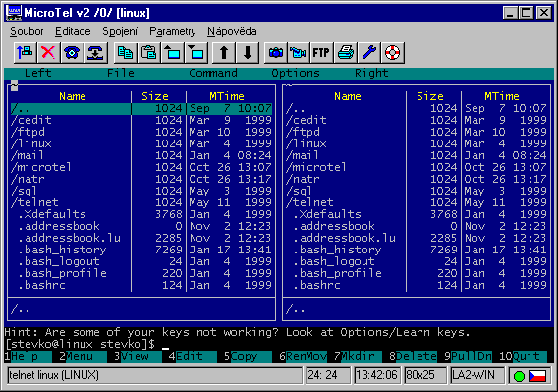Select /ftpd in the left panel
Image resolution: width=558 pixels, height=392 pixels.
(x=140, y=132)
